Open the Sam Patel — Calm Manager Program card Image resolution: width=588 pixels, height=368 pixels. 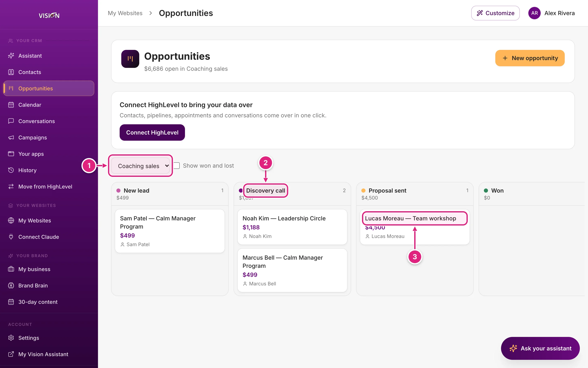170,231
